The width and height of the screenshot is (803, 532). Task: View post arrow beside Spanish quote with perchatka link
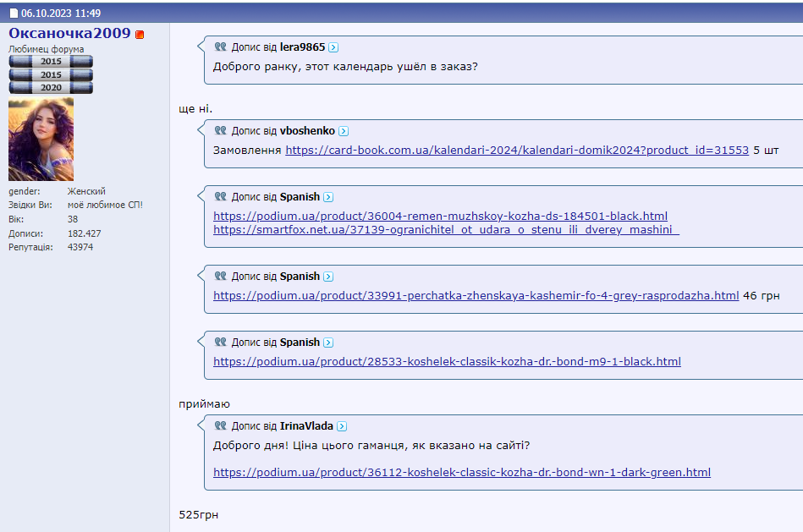click(328, 277)
